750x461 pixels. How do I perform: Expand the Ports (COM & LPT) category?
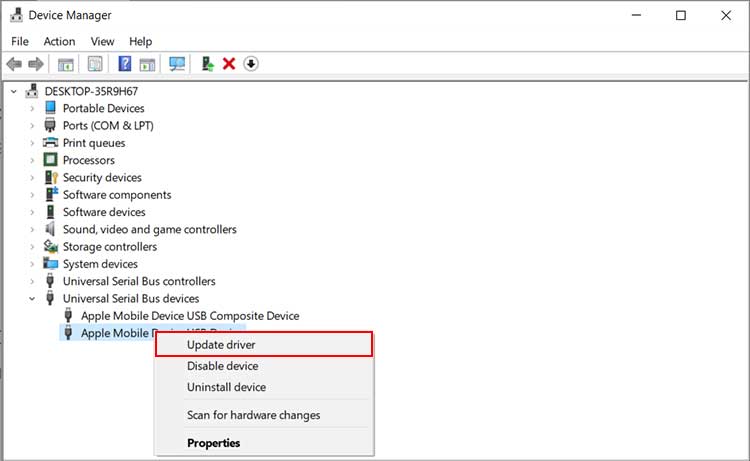[32, 126]
